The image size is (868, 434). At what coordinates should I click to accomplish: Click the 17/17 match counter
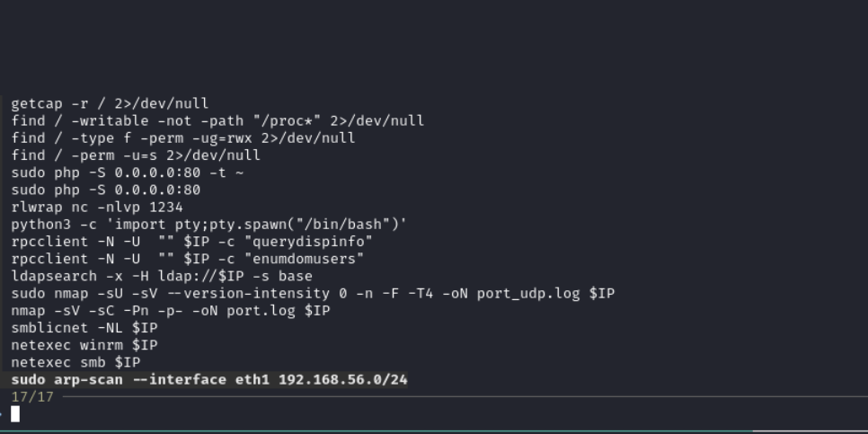[32, 397]
